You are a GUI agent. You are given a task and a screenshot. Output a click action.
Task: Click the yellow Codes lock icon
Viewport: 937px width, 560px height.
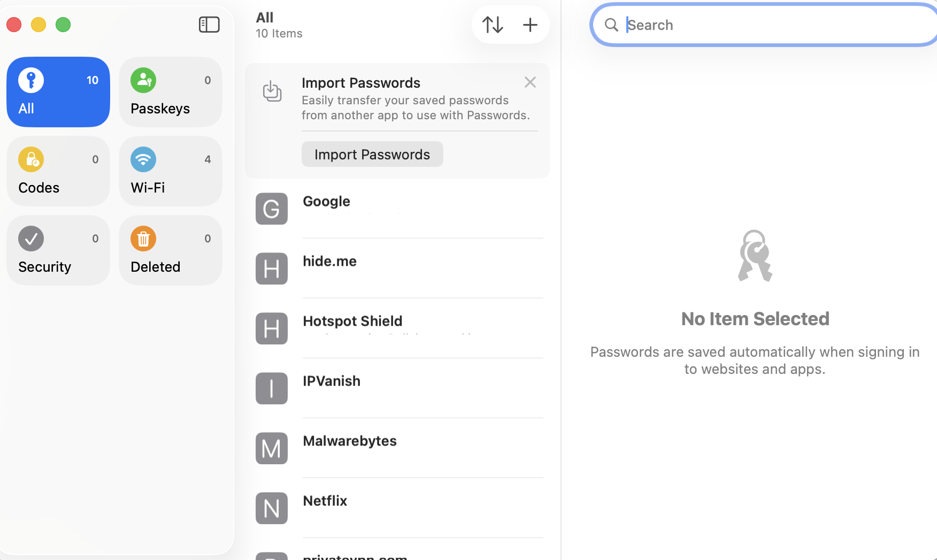pos(31,159)
